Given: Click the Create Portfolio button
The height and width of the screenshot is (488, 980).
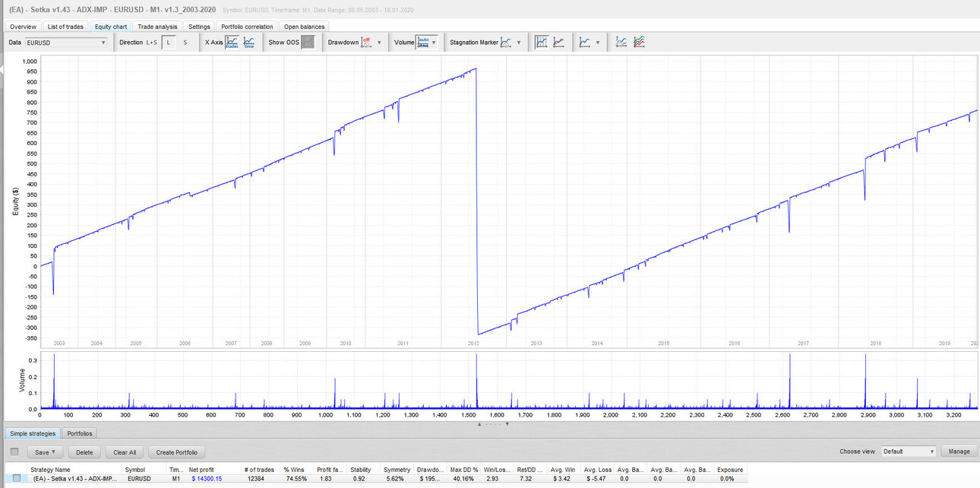Looking at the screenshot, I should [177, 452].
